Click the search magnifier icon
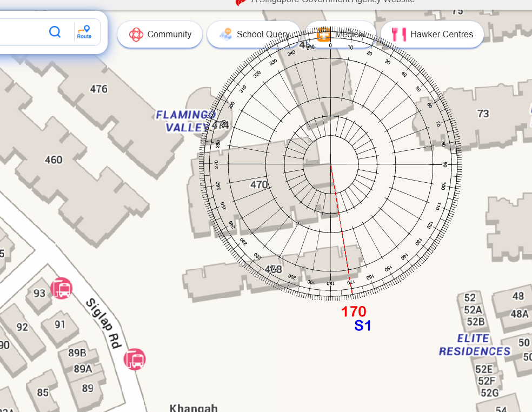Viewport: 532px width, 412px height. [55, 32]
